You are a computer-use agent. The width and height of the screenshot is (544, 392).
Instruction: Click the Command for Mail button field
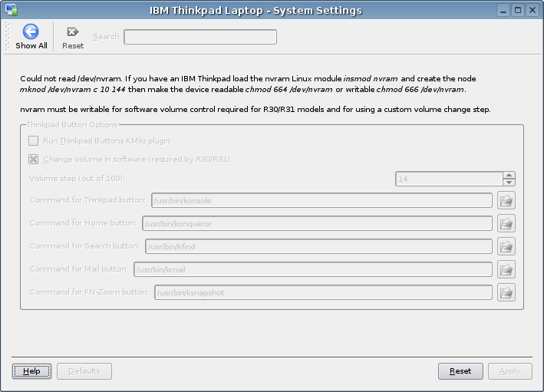coord(313,269)
